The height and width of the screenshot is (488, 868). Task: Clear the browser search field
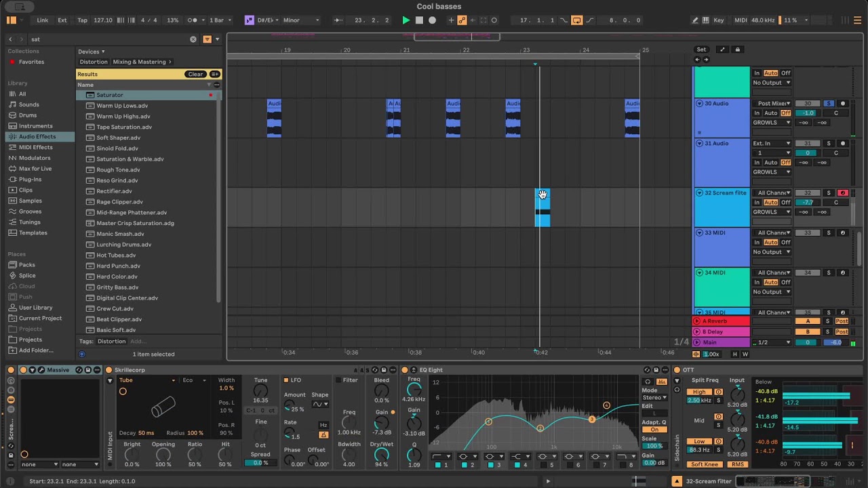[x=193, y=39]
